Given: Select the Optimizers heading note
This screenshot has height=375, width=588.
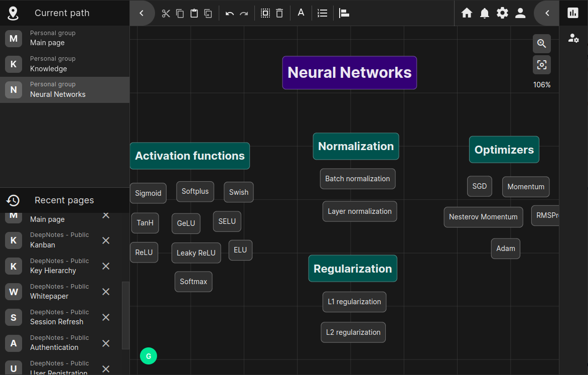Looking at the screenshot, I should point(504,150).
